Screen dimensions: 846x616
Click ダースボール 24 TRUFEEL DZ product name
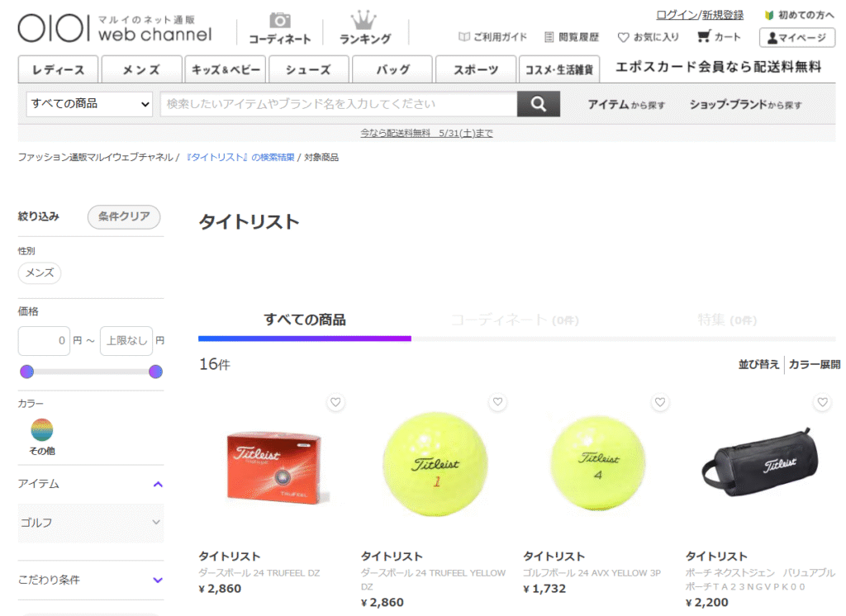(259, 573)
